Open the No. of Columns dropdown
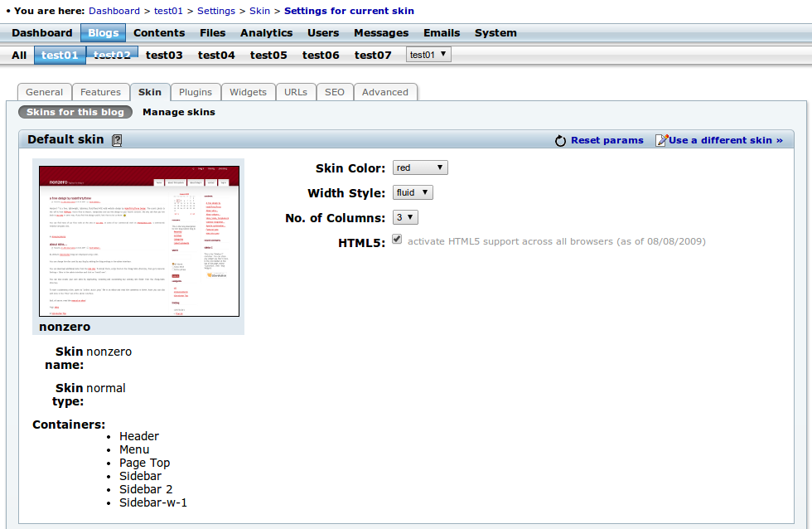This screenshot has width=812, height=529. pos(405,217)
